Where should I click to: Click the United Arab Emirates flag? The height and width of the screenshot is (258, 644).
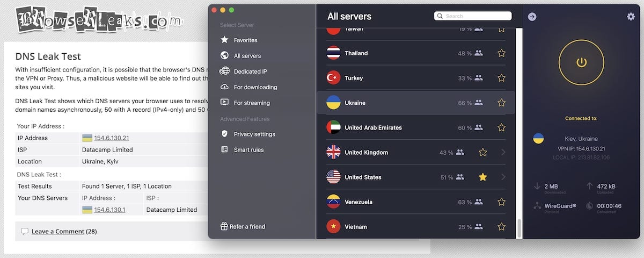(333, 127)
